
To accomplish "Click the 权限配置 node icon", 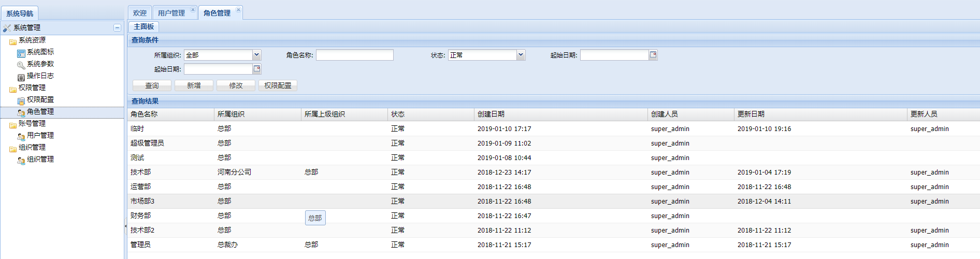I will [x=21, y=100].
